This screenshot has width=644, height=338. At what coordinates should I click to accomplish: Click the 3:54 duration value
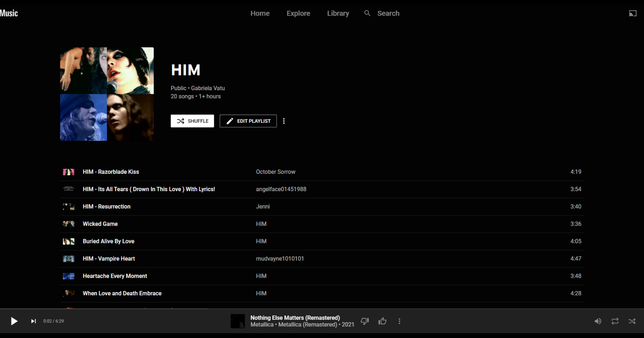pyautogui.click(x=576, y=189)
